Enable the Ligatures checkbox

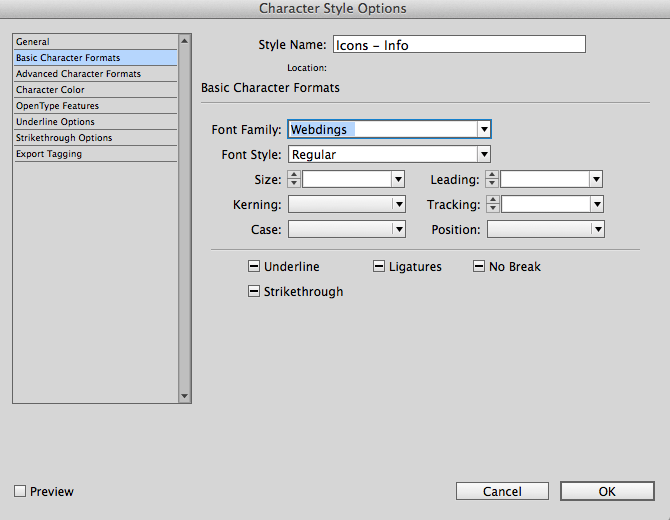click(379, 267)
